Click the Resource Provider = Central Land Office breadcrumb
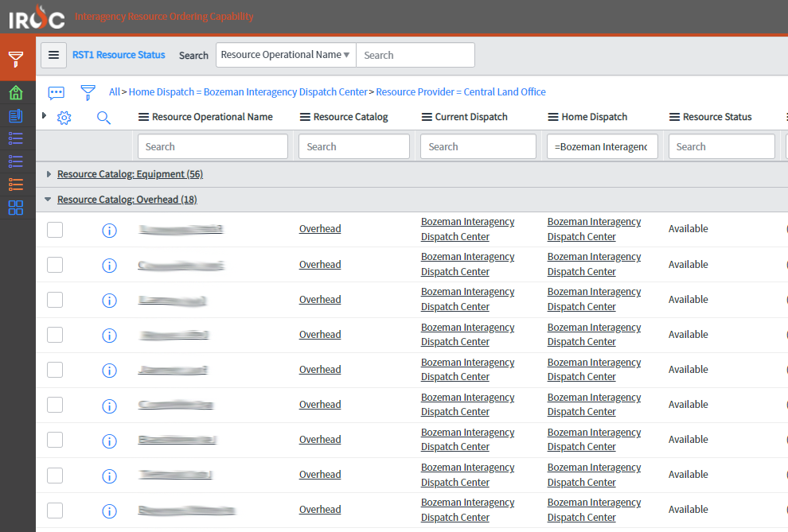This screenshot has height=532, width=788. point(460,92)
